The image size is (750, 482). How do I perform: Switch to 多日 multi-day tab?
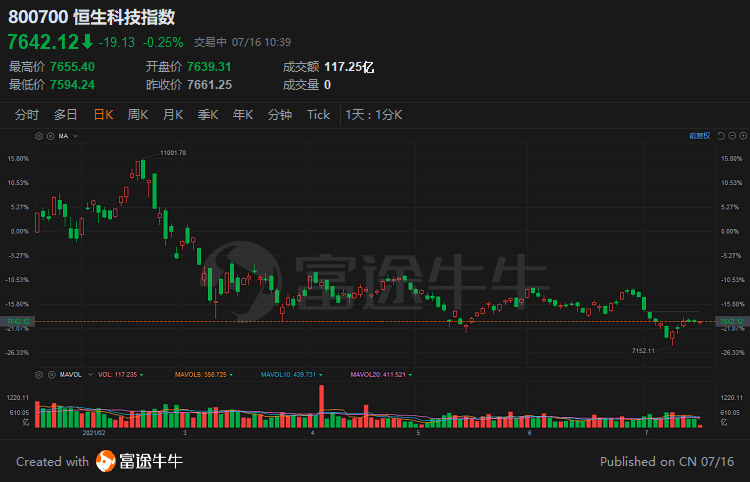point(66,115)
